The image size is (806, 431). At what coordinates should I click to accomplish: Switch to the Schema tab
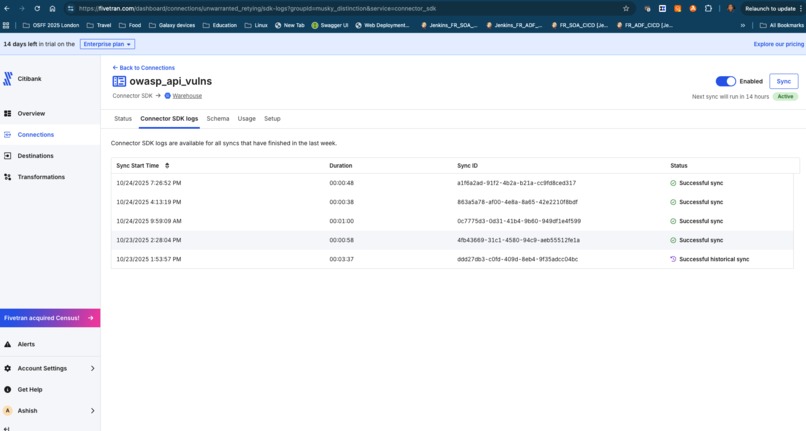click(x=218, y=119)
